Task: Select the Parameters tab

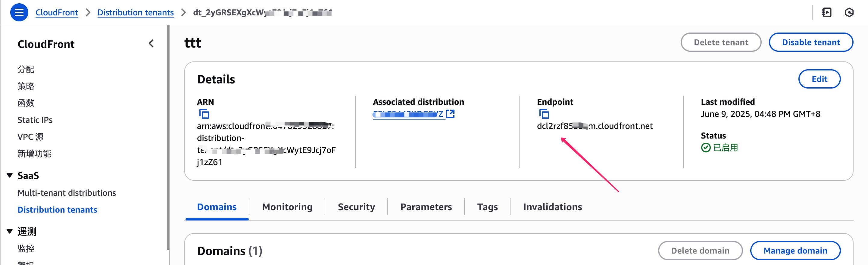Action: point(426,207)
